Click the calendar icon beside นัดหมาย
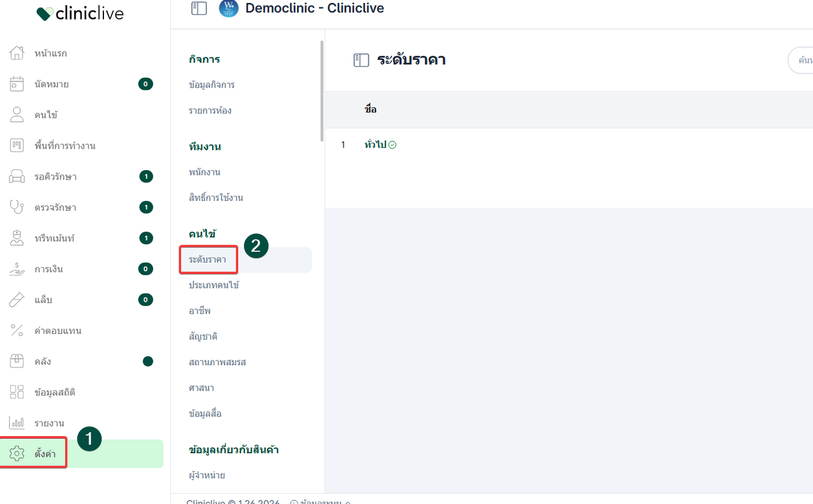 tap(17, 84)
